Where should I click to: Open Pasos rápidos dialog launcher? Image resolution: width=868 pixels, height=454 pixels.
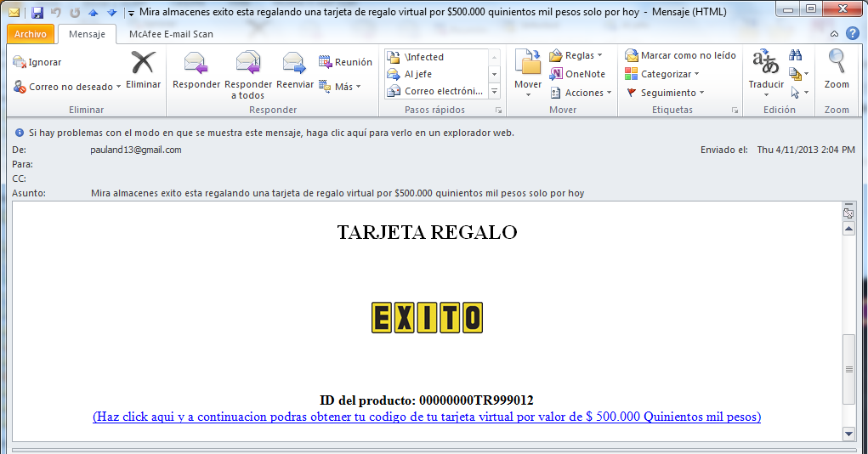(x=499, y=111)
